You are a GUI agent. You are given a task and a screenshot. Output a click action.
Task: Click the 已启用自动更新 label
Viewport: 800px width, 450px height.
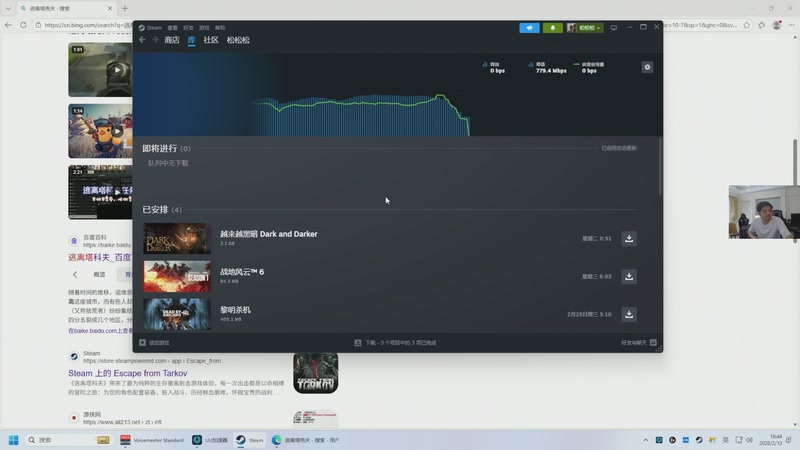[x=618, y=148]
